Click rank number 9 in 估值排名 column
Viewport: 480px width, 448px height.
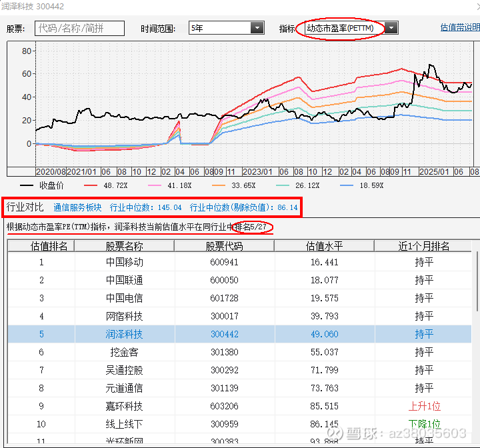click(41, 407)
